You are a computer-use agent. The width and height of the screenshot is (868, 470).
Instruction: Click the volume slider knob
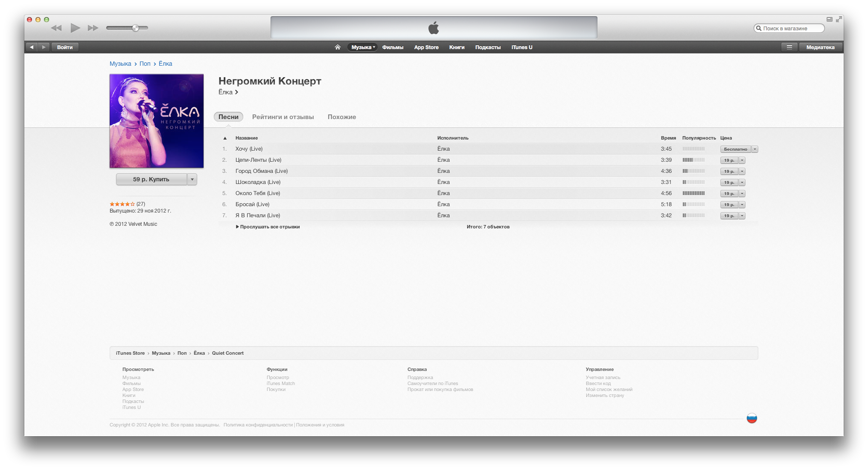coord(135,28)
